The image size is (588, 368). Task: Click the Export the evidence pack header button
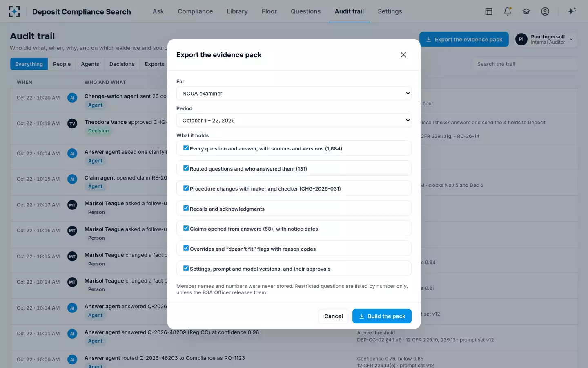(464, 39)
